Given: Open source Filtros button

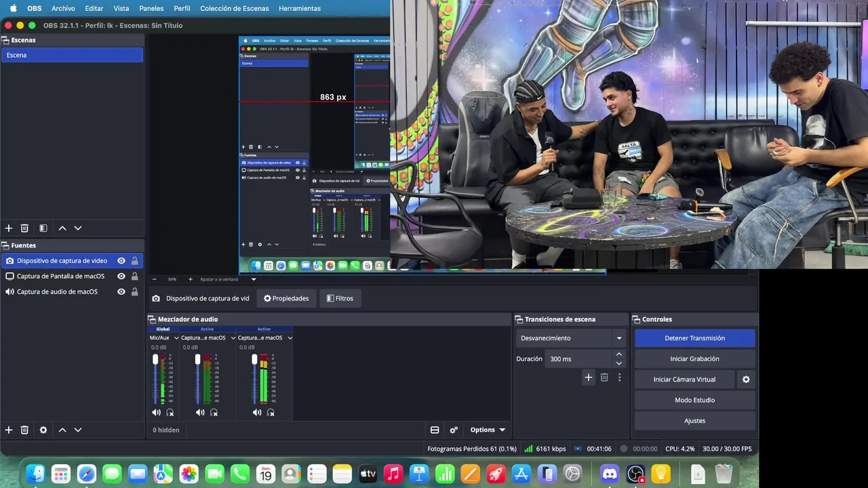Looking at the screenshot, I should (340, 298).
